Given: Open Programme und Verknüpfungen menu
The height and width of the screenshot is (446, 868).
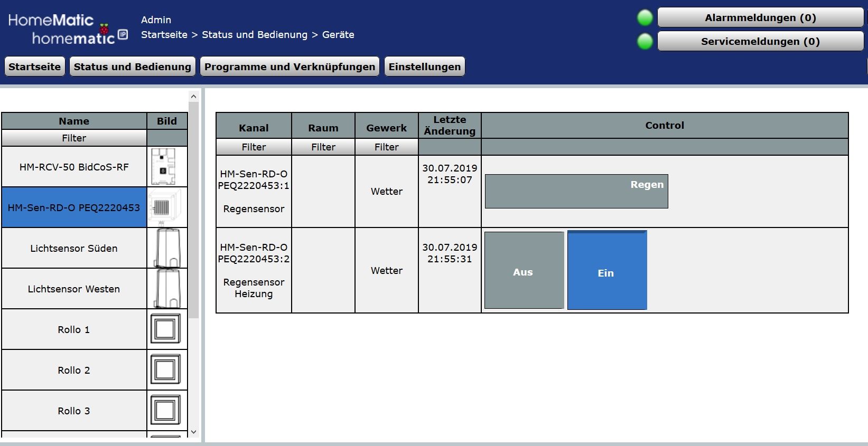Looking at the screenshot, I should [x=290, y=67].
